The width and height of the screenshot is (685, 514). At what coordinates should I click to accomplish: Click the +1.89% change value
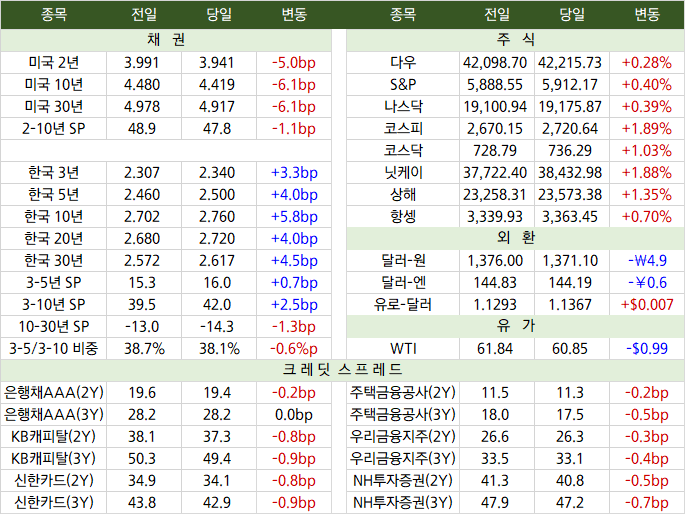(x=647, y=129)
